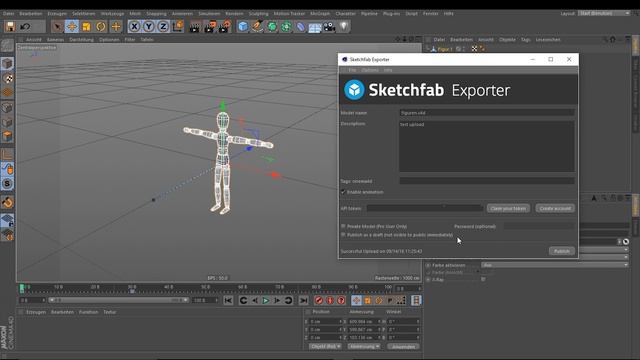The width and height of the screenshot is (640, 360).
Task: Click Position X coordinate field
Action: pos(325,322)
